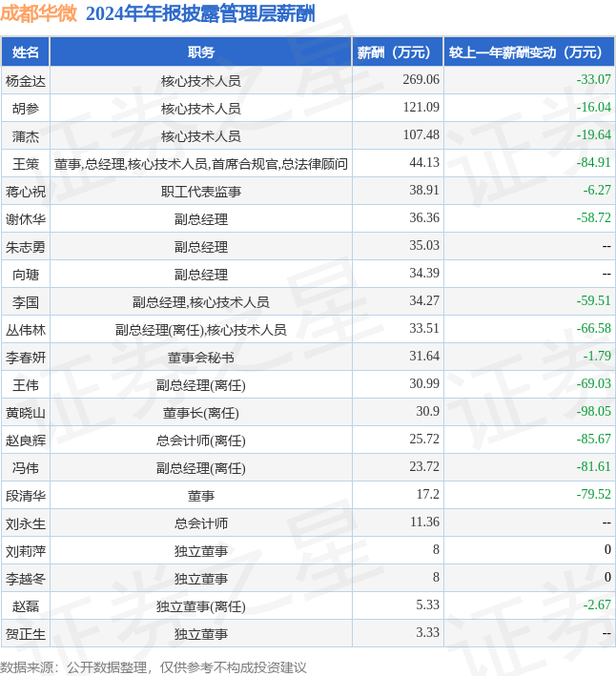Click the name 赵良辉
Image resolution: width=616 pixels, height=676 pixels.
26,440
